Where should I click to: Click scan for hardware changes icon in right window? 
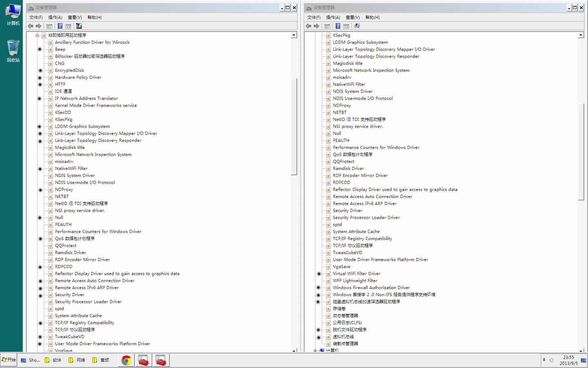coord(357,26)
